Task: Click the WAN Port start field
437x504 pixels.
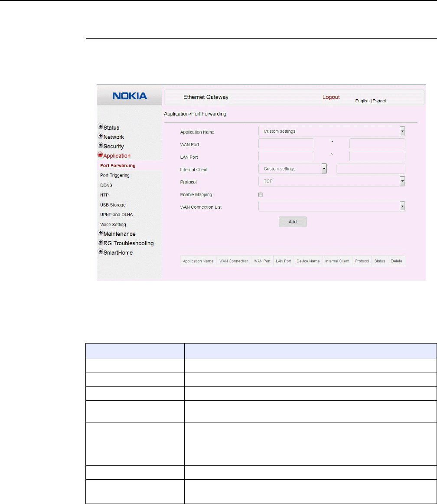Action: pyautogui.click(x=286, y=144)
